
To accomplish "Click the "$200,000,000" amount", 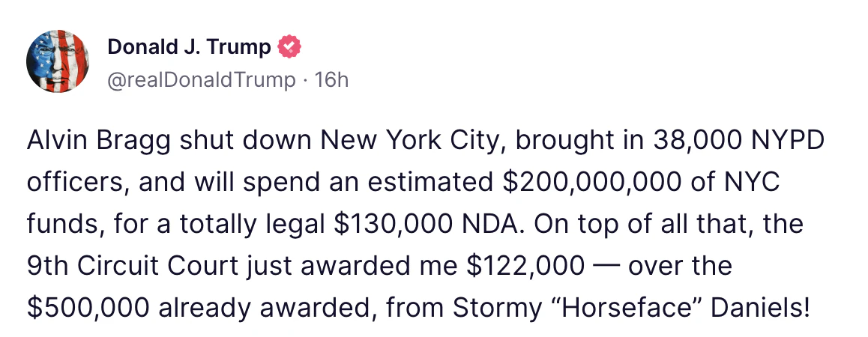I will pyautogui.click(x=572, y=182).
